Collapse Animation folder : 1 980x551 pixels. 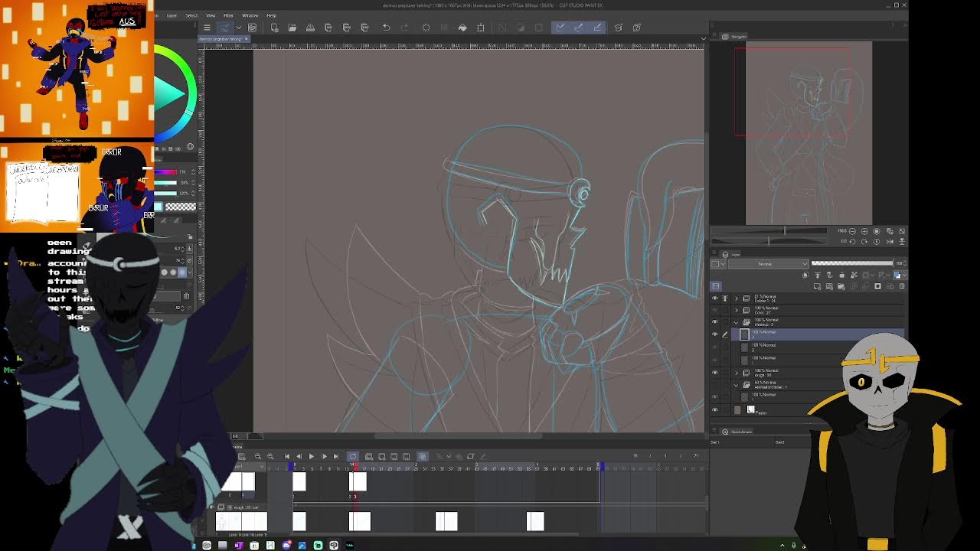[736, 385]
